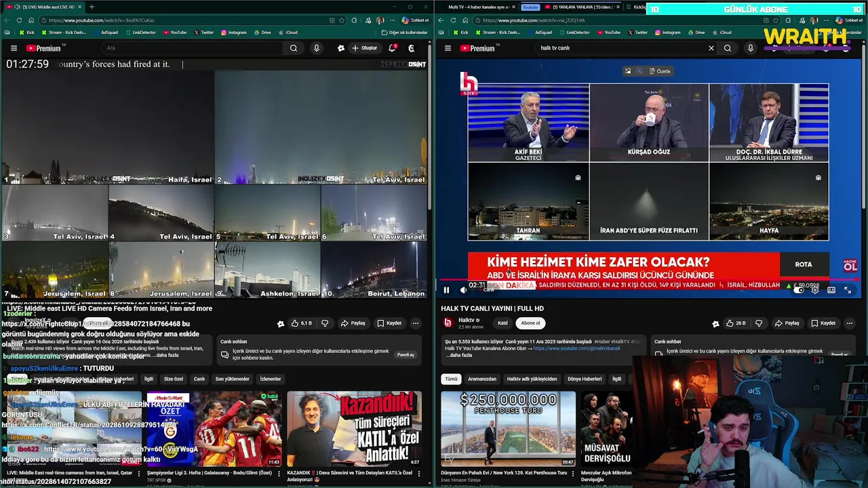The height and width of the screenshot is (488, 868).
Task: Select the Dünya Haberleri filter chip
Action: (585, 379)
